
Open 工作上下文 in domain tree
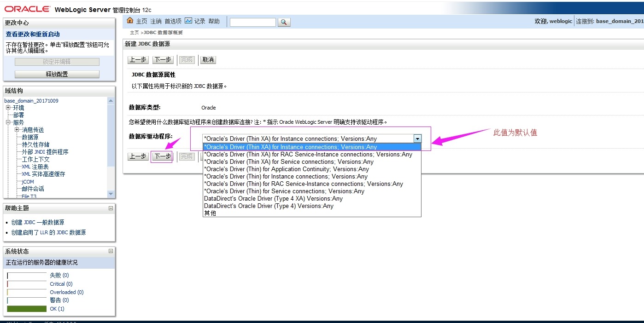tap(35, 159)
